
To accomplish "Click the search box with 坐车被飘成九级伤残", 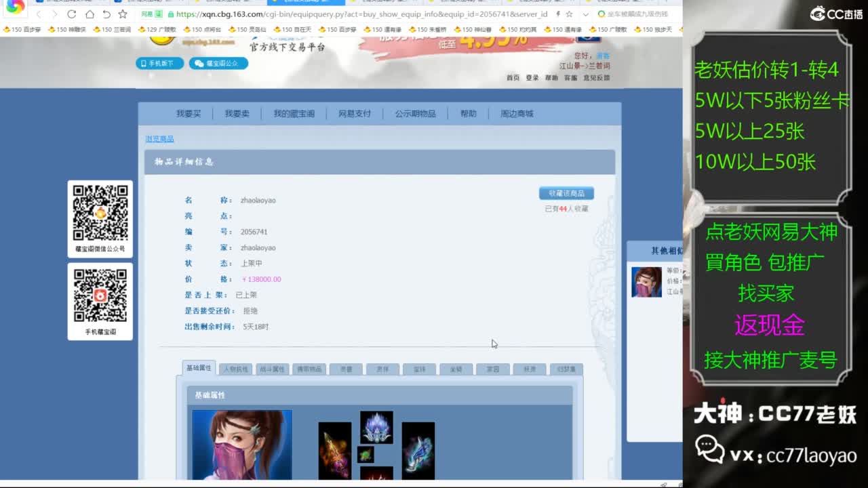I will pos(637,14).
